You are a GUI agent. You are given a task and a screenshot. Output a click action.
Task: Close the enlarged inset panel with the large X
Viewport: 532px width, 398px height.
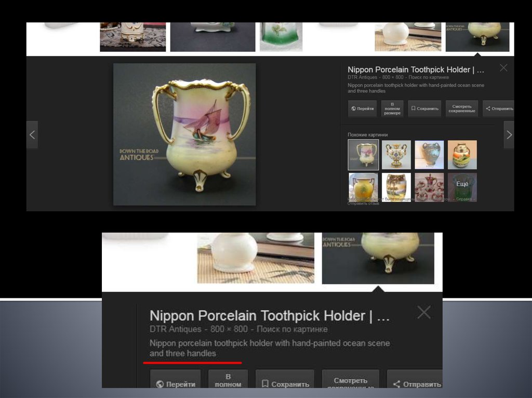424,312
